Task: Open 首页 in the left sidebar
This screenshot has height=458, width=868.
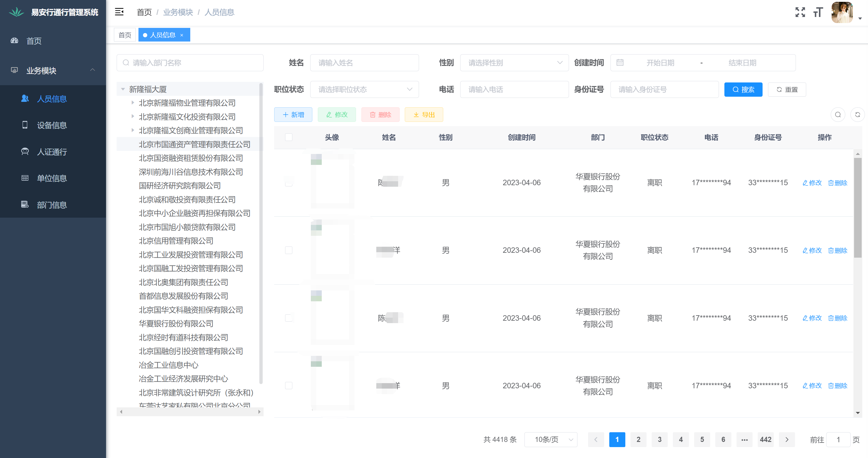Action: point(53,41)
